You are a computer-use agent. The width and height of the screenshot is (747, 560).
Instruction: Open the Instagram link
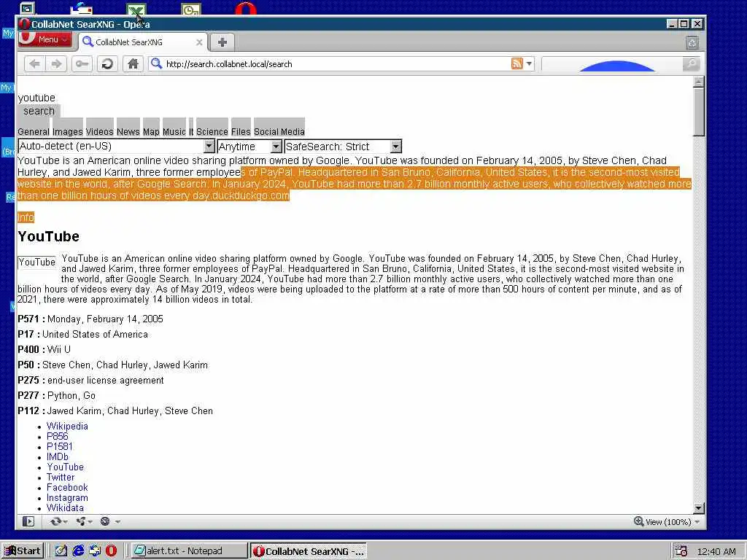[x=67, y=497]
